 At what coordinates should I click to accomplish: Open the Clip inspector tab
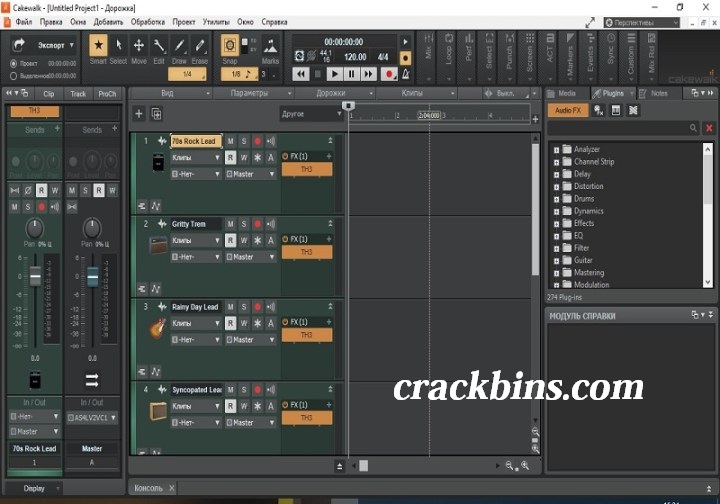[49, 94]
